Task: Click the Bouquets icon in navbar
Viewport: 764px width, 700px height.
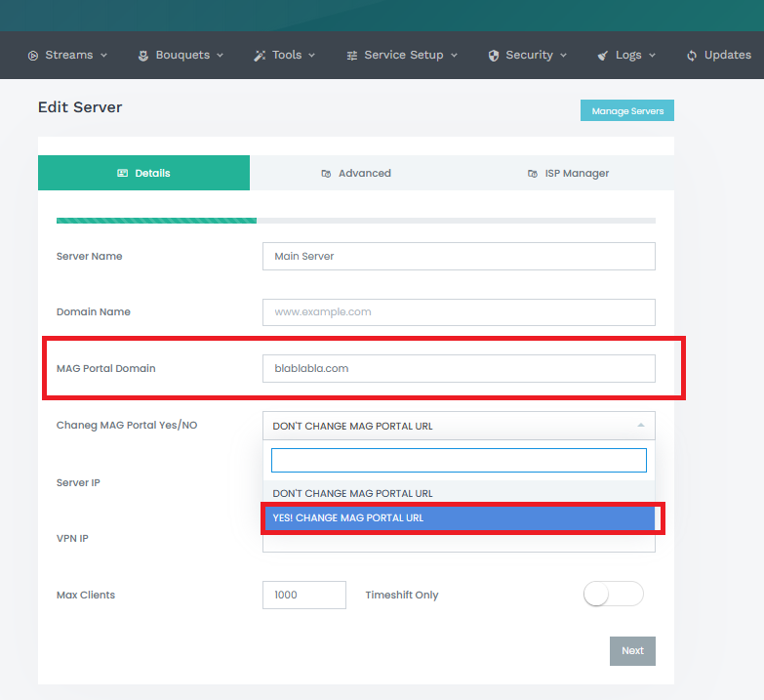Action: tap(143, 56)
